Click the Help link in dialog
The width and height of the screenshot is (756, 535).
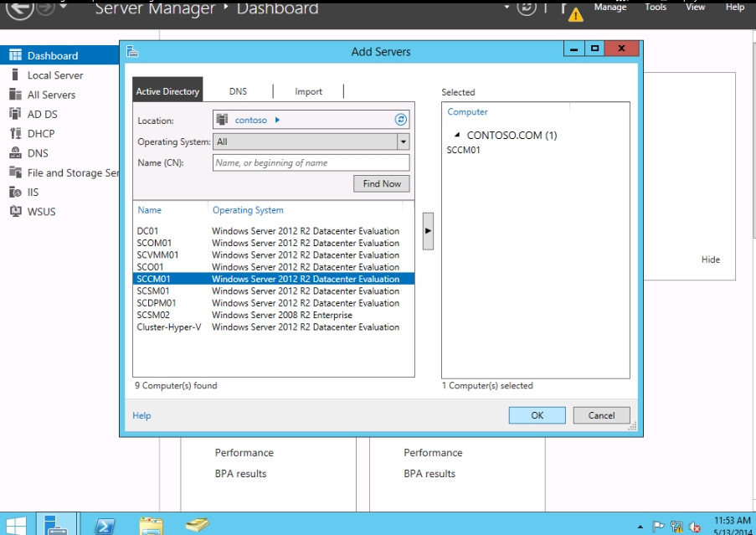141,415
